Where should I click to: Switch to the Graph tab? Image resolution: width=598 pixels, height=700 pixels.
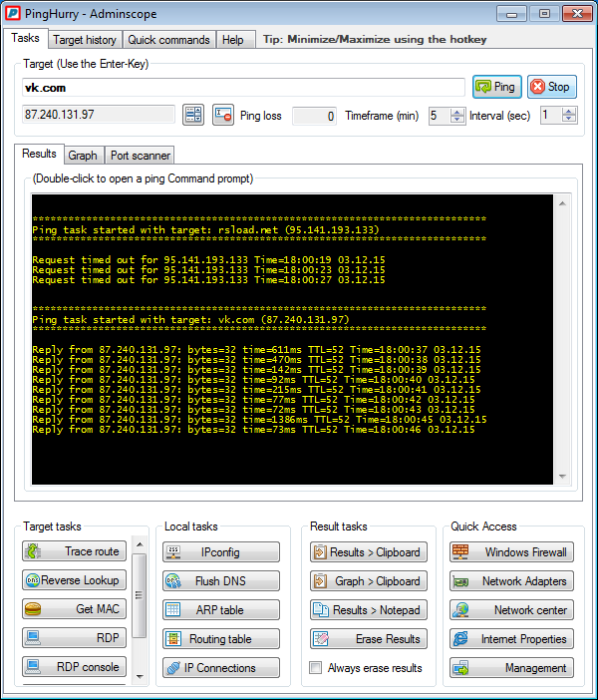pyautogui.click(x=83, y=156)
